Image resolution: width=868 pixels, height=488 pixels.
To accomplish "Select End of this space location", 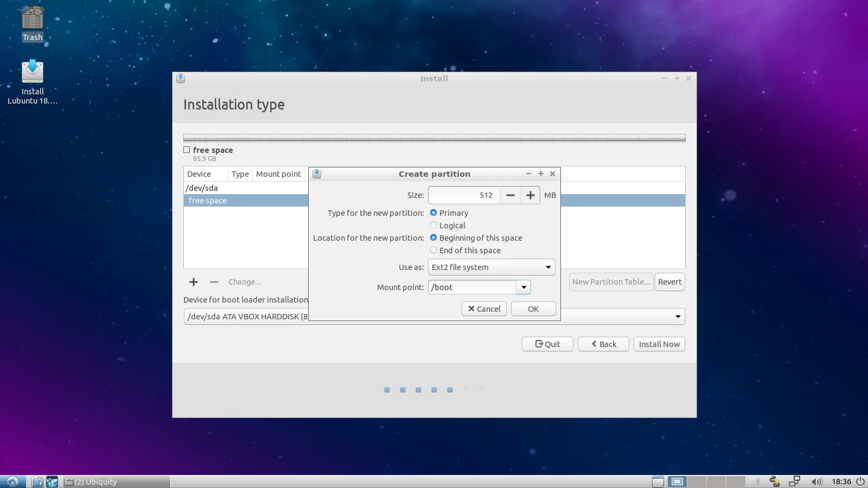I will (433, 251).
